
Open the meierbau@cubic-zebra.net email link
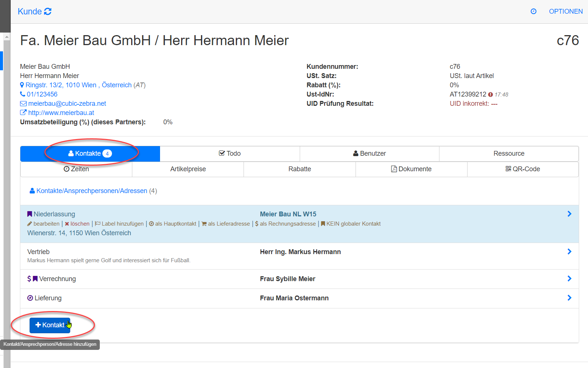67,104
